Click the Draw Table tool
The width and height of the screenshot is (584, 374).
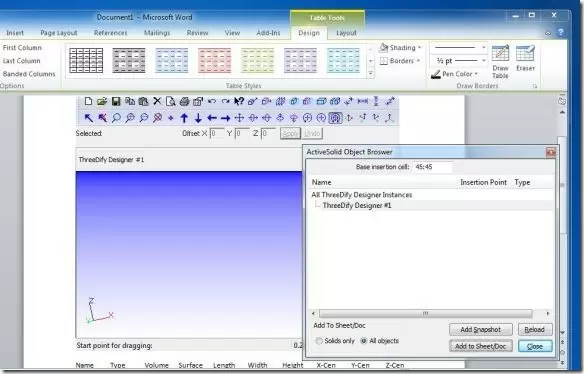point(500,61)
